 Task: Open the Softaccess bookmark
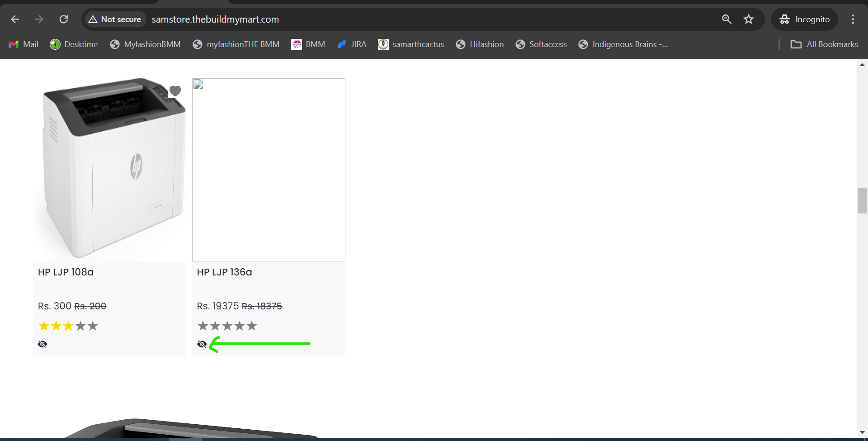click(x=541, y=44)
